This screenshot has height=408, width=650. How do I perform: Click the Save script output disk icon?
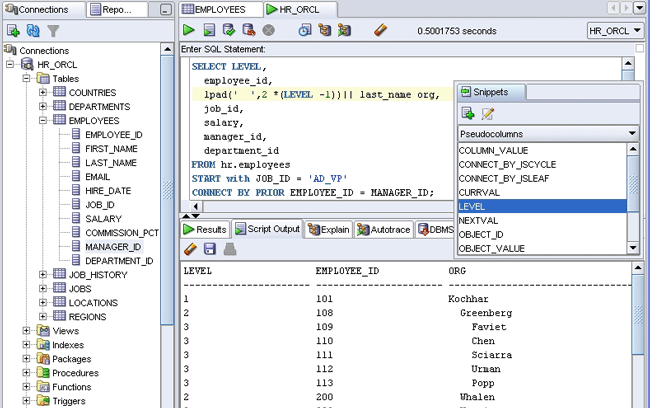[210, 249]
